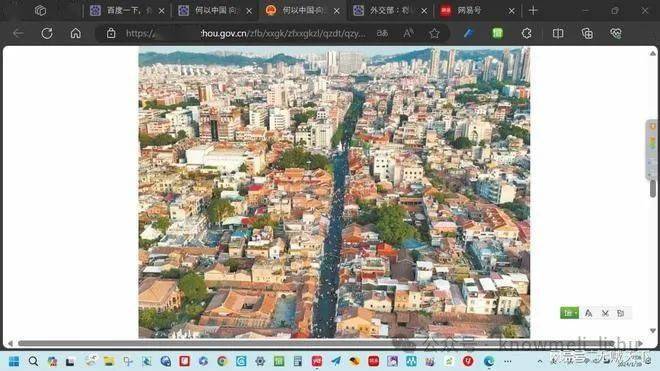This screenshot has width=660, height=371.
Task: Go to the browser home page
Action: click(75, 33)
